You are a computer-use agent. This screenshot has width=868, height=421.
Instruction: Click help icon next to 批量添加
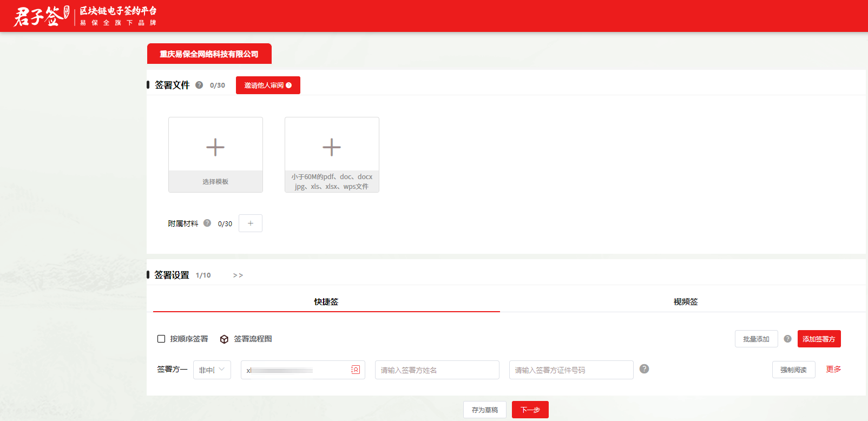click(787, 339)
